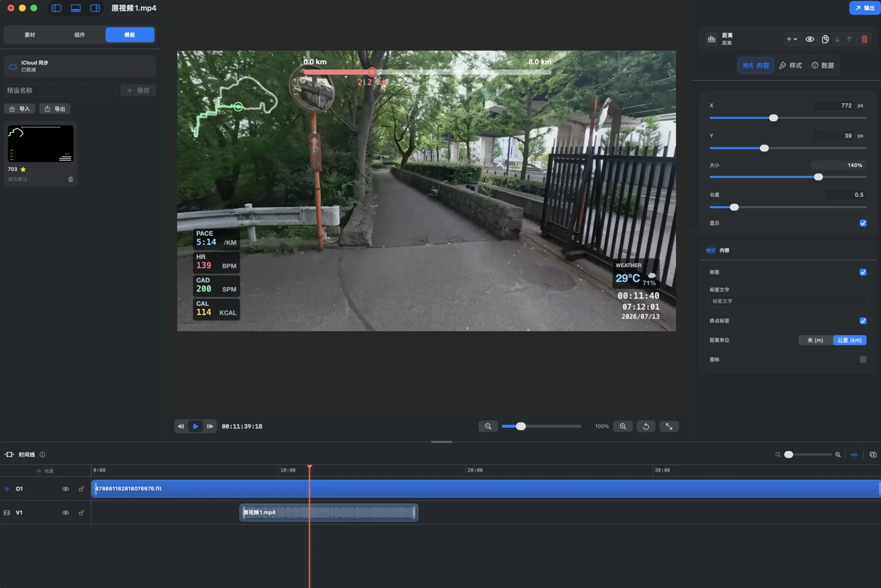
Task: Select the 模板 tab
Action: [x=130, y=35]
